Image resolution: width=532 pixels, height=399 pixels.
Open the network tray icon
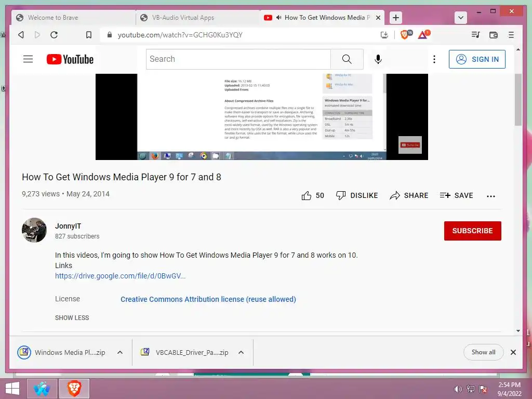tap(471, 389)
